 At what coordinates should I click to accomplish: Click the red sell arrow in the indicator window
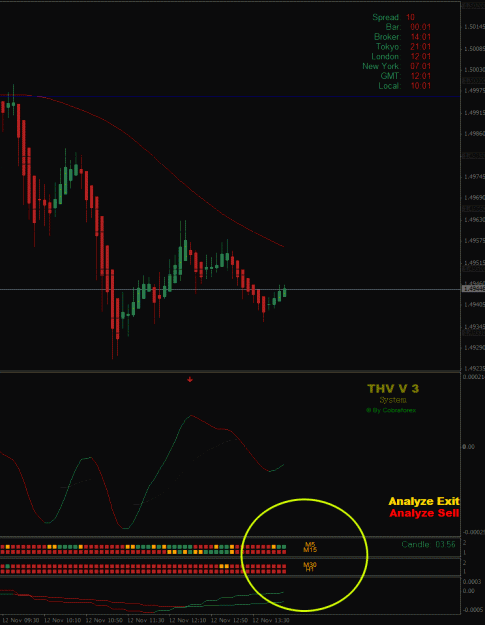tap(190, 379)
